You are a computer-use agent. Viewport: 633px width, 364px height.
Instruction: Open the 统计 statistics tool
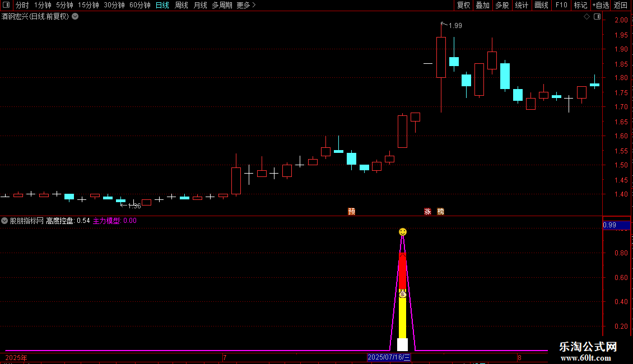(x=522, y=5)
